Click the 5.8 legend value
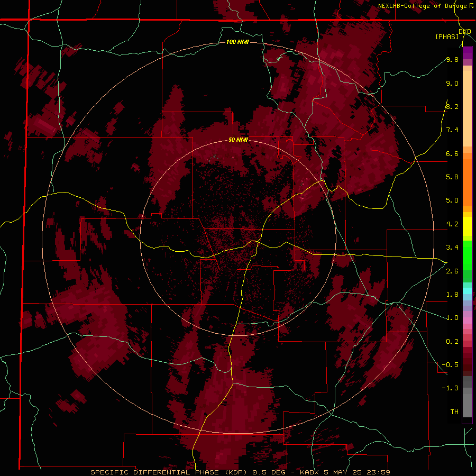Viewport: 476px width, 476px height. [452, 177]
